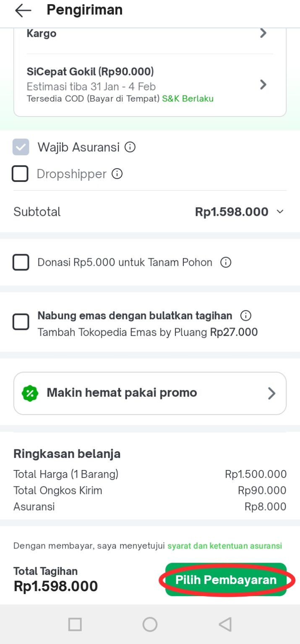
Task: Tap the back arrow on Pengiriman header
Action: 22,10
